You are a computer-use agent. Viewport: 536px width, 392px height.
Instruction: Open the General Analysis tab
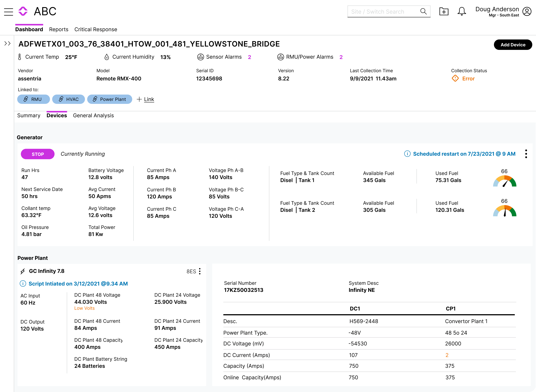tap(93, 116)
